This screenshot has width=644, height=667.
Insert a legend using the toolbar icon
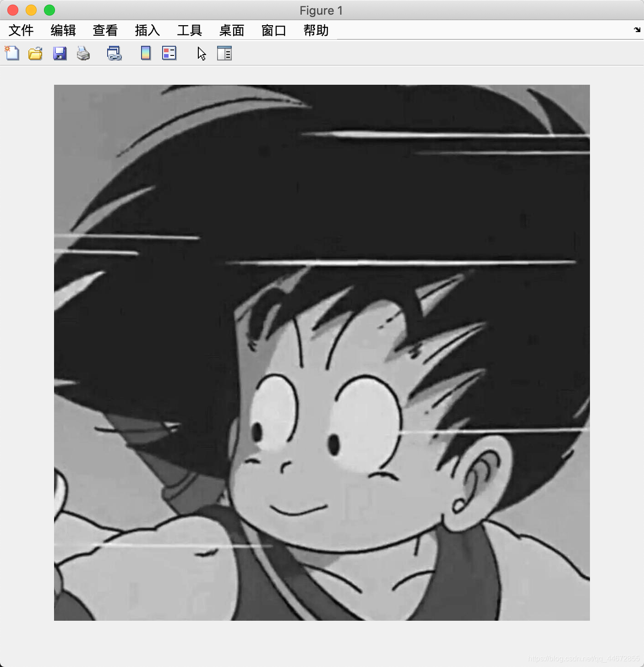pyautogui.click(x=169, y=53)
